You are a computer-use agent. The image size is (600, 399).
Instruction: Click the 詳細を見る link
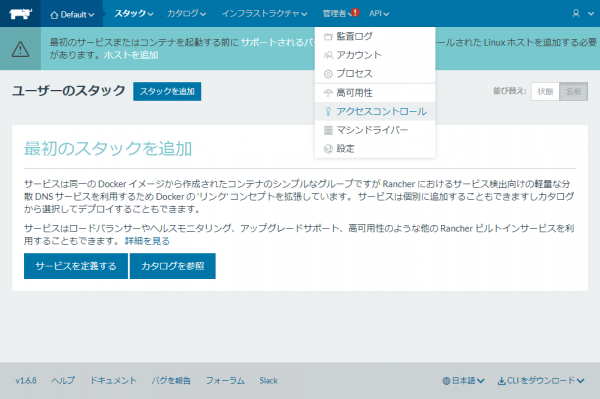(147, 241)
